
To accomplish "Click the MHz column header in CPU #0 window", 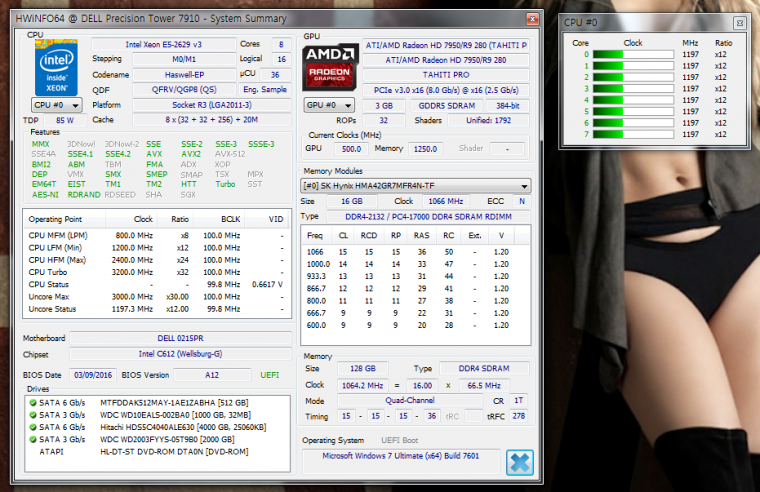I will 690,43.
